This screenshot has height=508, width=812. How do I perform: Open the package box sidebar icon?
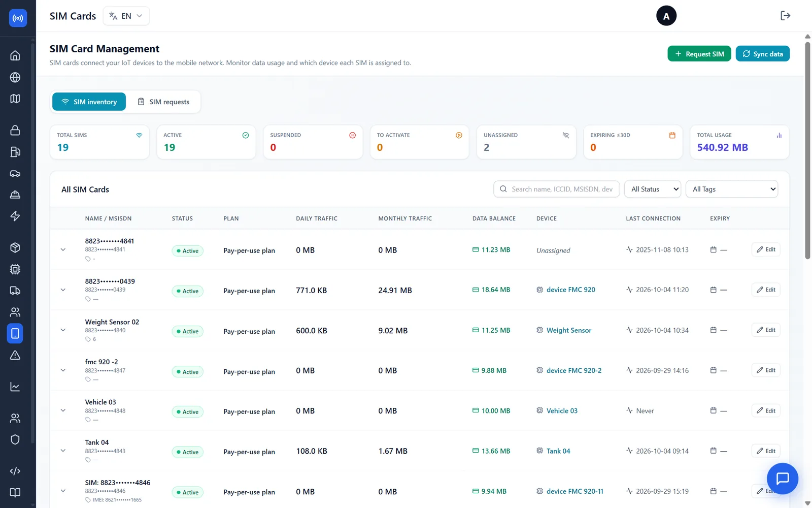(x=15, y=248)
